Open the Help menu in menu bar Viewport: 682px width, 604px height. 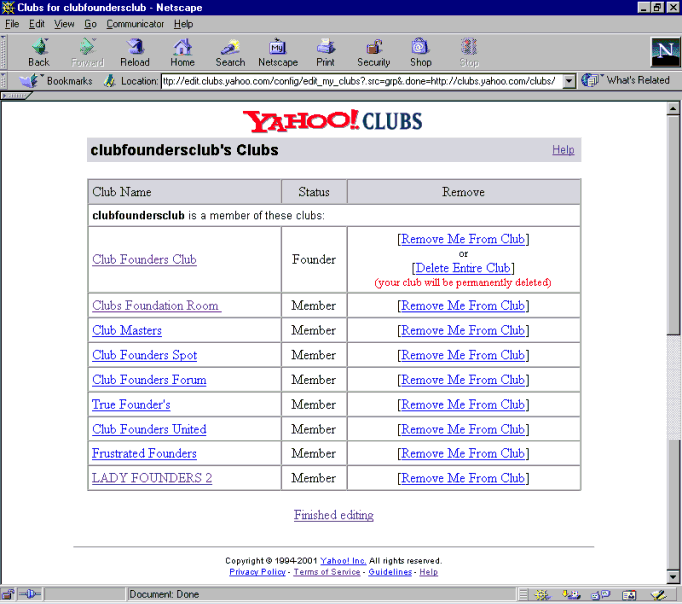click(183, 24)
